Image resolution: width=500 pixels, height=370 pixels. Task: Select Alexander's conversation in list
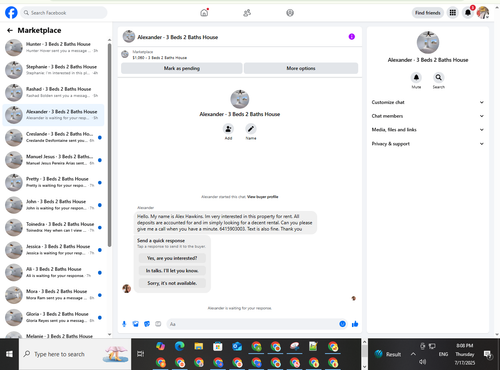pyautogui.click(x=53, y=115)
